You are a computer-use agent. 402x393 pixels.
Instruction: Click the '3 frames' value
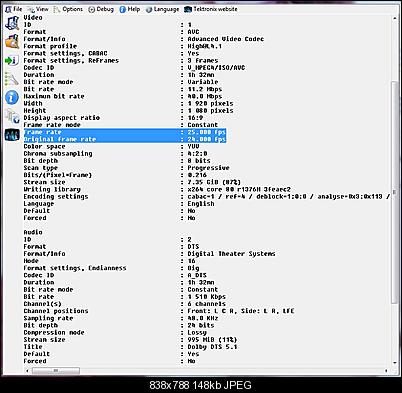tap(203, 61)
